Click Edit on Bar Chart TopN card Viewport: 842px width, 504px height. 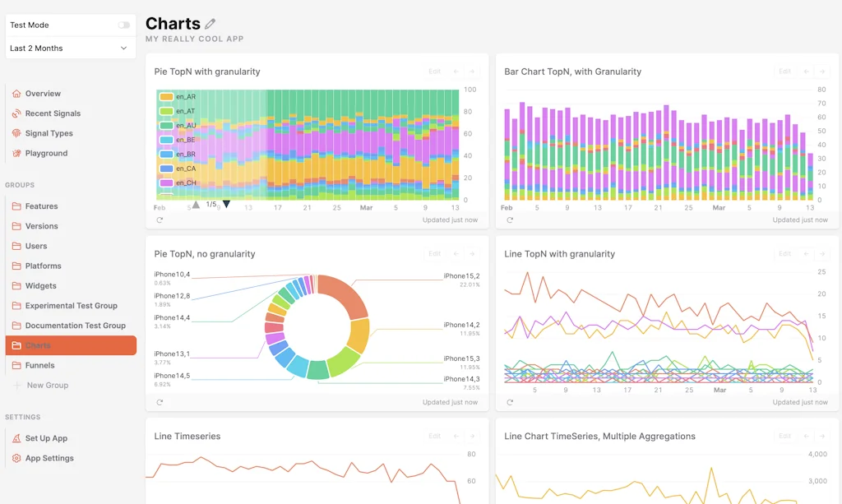pos(784,72)
